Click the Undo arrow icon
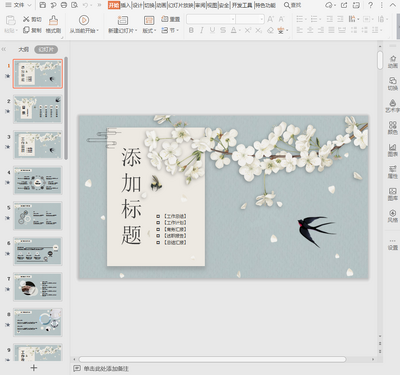400x375 pixels. point(85,5)
